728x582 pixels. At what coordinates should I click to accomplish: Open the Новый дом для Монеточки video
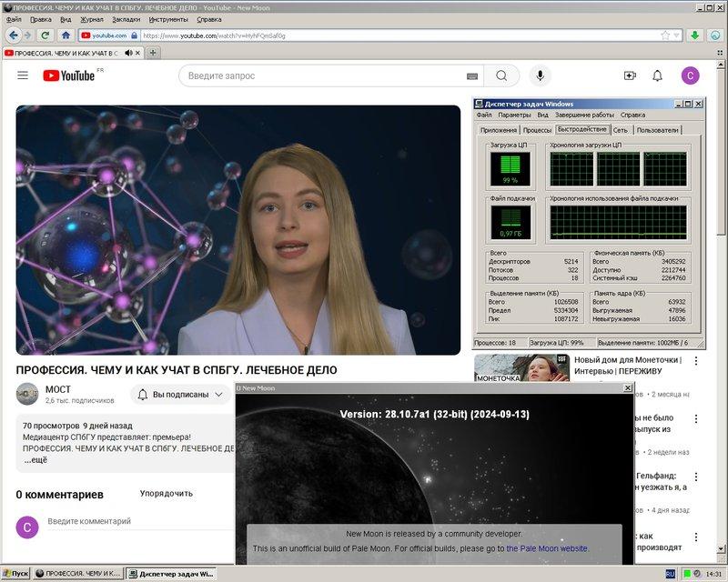coord(628,366)
